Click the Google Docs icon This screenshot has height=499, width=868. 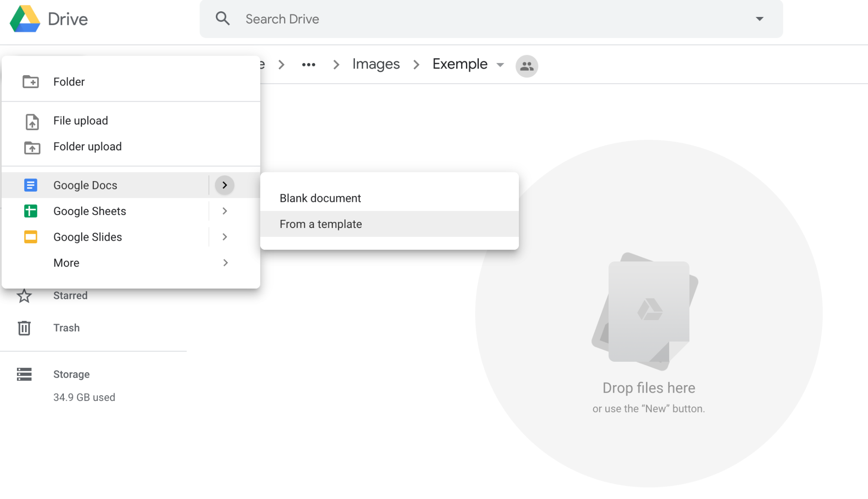[31, 185]
